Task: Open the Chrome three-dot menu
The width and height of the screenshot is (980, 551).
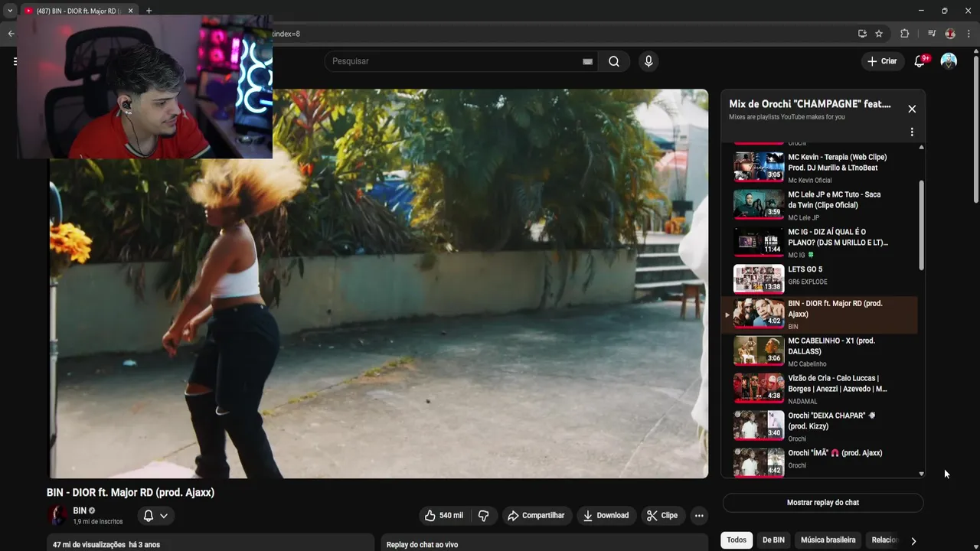Action: coord(969,34)
